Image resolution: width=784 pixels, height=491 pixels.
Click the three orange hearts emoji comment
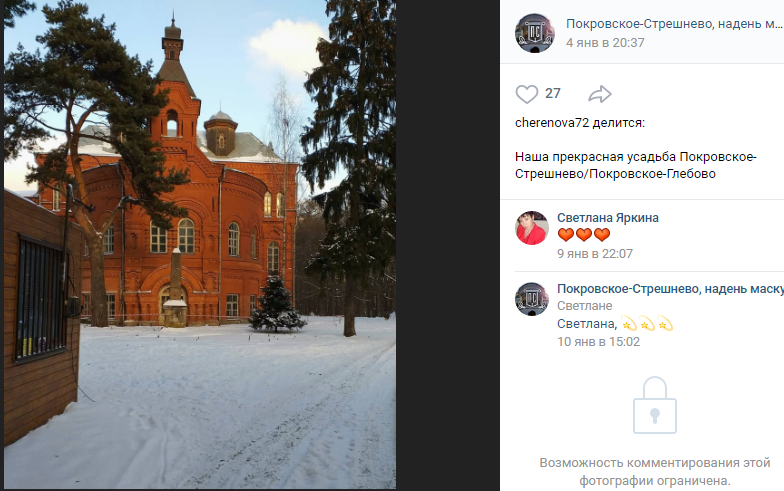click(584, 234)
